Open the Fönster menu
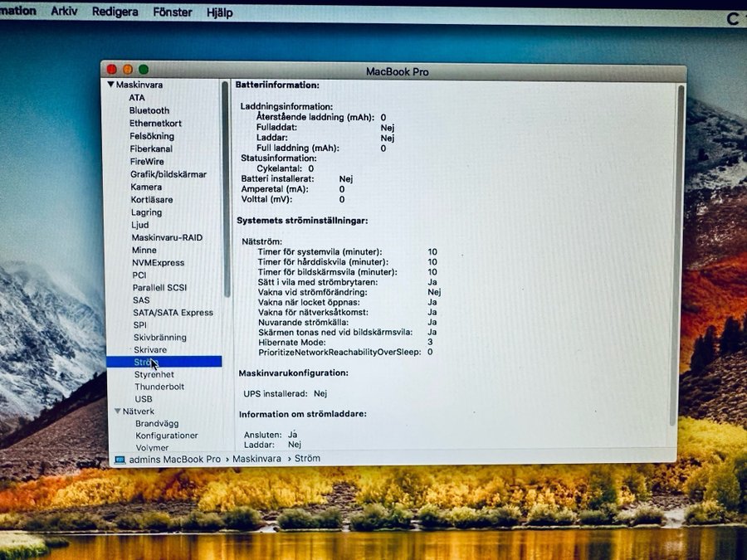This screenshot has height=560, width=747. click(172, 12)
